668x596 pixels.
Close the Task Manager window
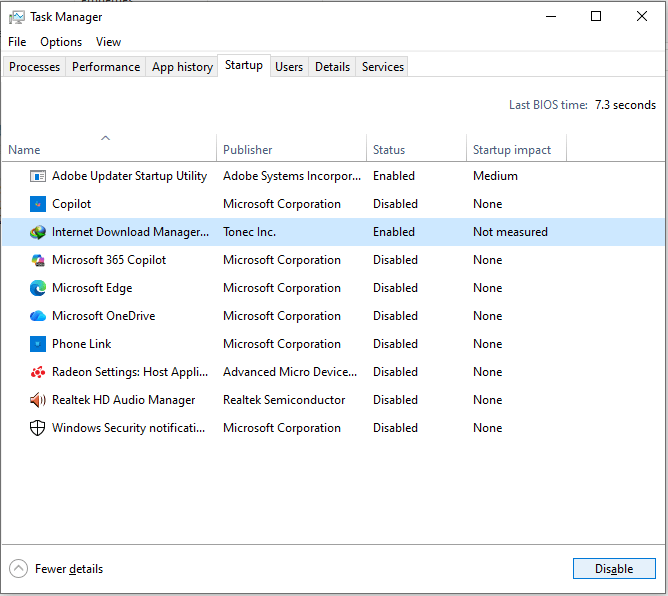pos(642,17)
